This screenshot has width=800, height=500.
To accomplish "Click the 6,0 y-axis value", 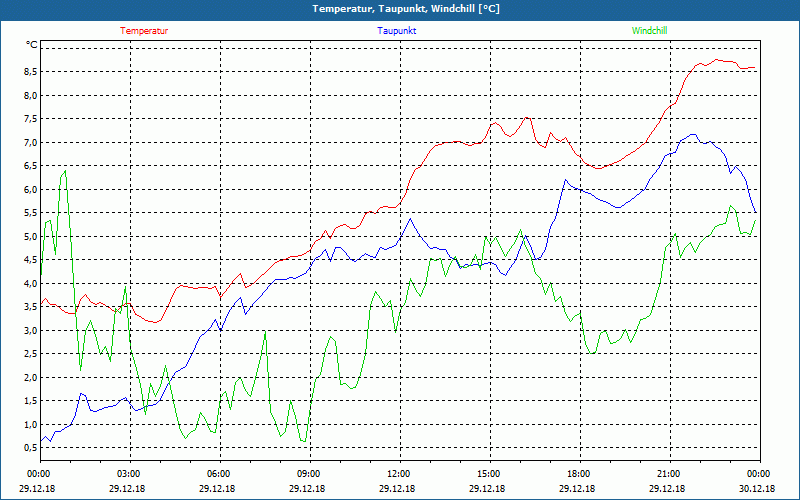I will coord(32,189).
